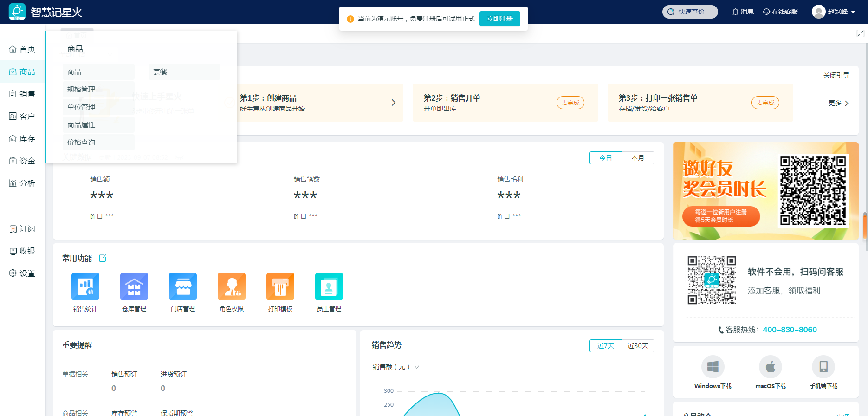Open the 打印模板 print template icon
868x416 pixels.
[x=280, y=286]
